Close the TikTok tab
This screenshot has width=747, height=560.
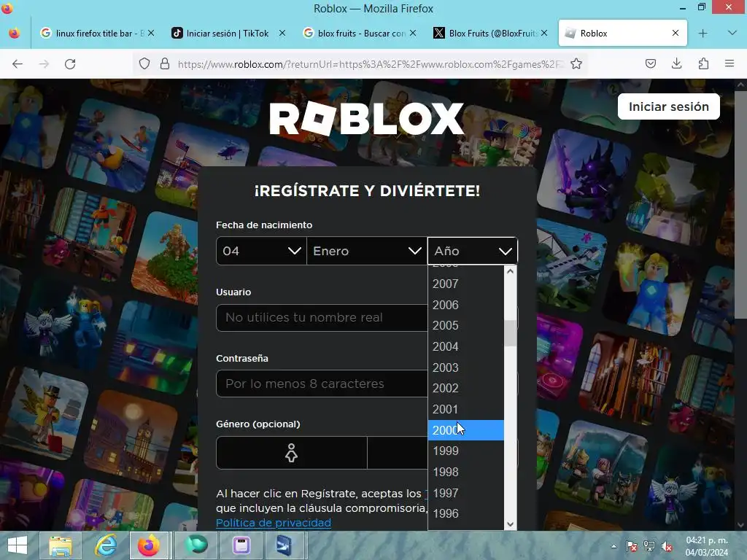point(282,34)
